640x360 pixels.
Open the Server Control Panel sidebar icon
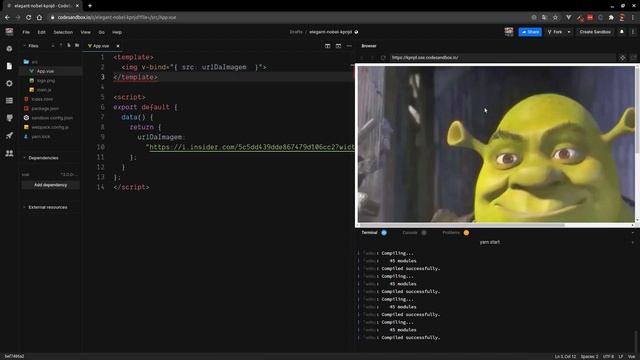(x=9, y=100)
